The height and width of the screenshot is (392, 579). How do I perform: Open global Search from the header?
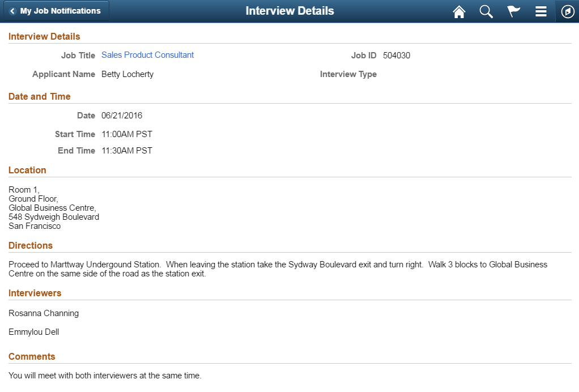point(486,11)
